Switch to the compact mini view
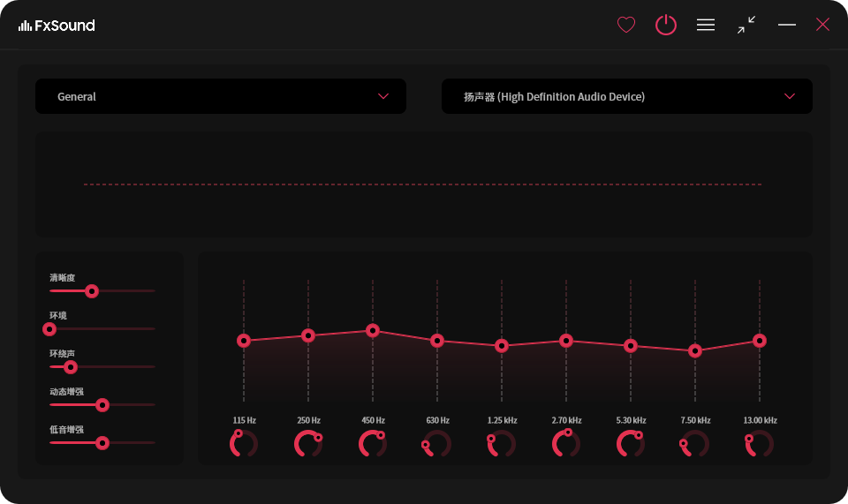 point(746,25)
